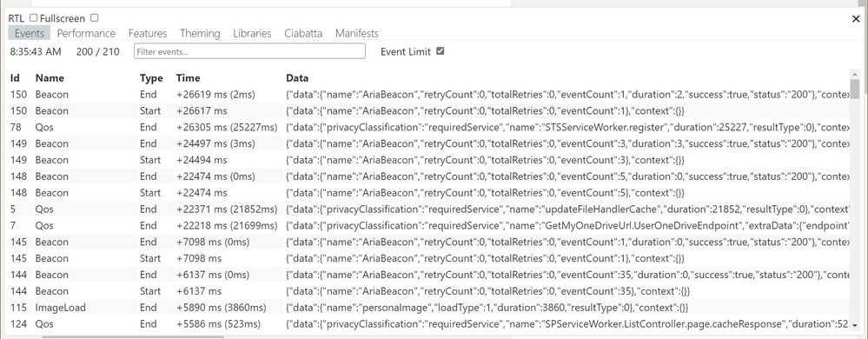This screenshot has width=868, height=339.
Task: Click the GetMyOneDriveUrl.UserOneDriveEndpoint data cell
Action: (567, 225)
